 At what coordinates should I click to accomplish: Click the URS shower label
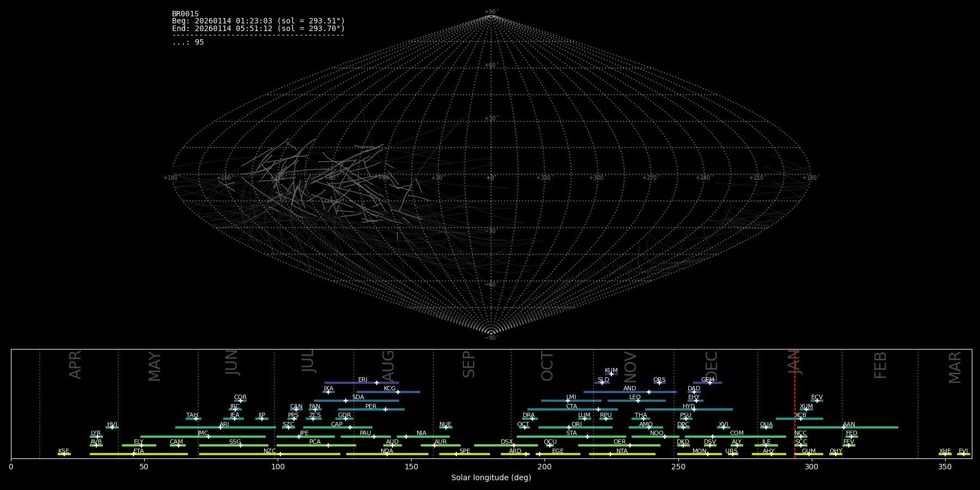pyautogui.click(x=731, y=451)
